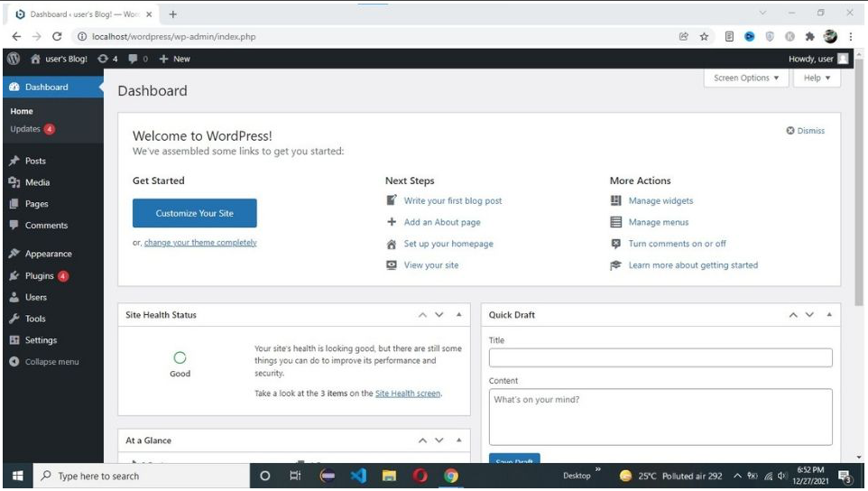The width and height of the screenshot is (868, 491).
Task: Click Set up your homepage link
Action: click(x=448, y=244)
